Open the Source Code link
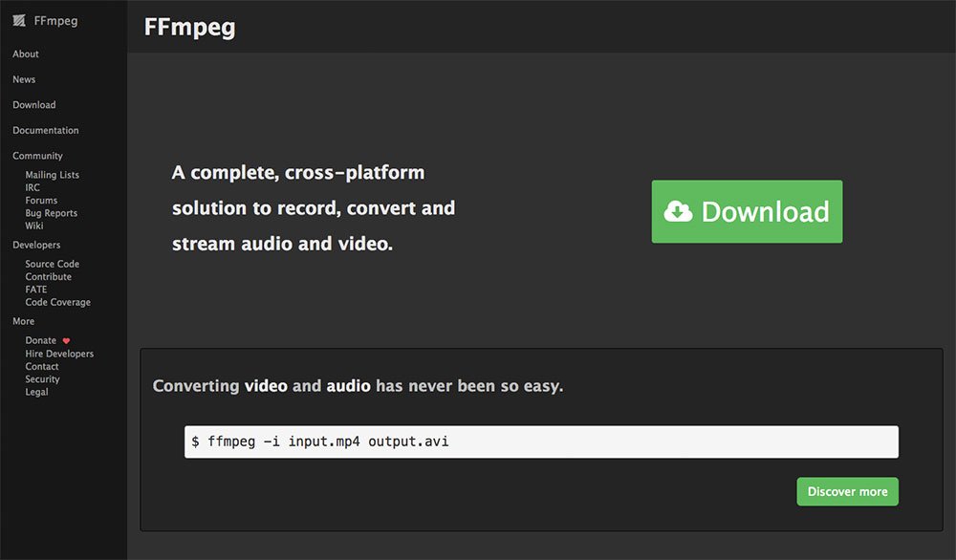 pos(53,264)
